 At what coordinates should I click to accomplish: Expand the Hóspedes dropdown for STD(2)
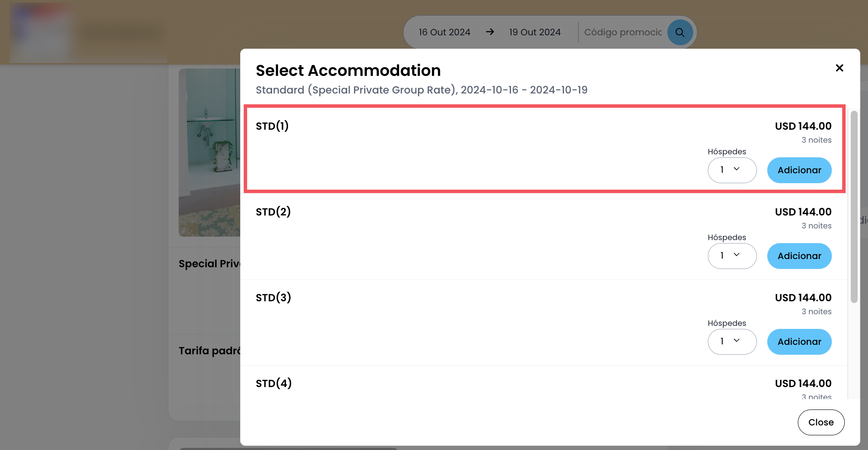(x=732, y=256)
